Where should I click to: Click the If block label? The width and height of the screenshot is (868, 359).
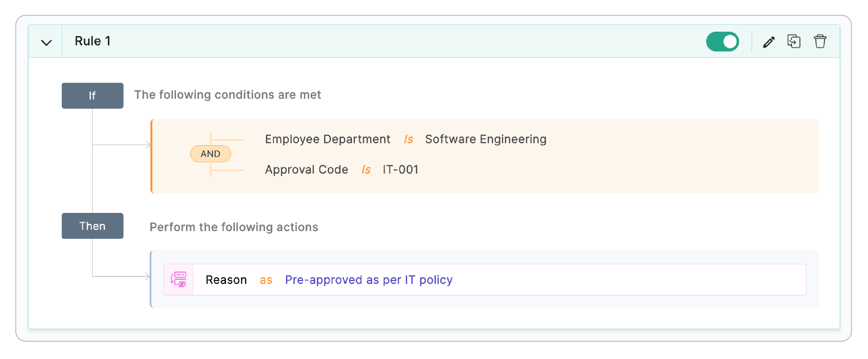[92, 96]
